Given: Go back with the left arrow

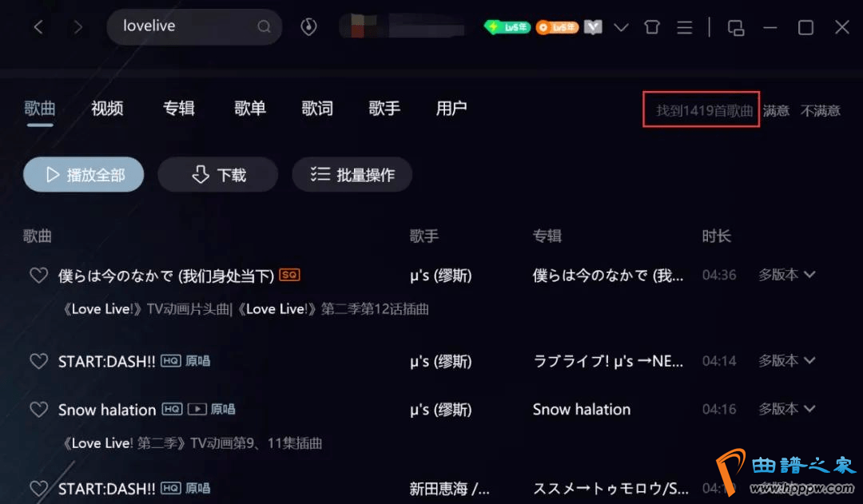Looking at the screenshot, I should pyautogui.click(x=38, y=26).
